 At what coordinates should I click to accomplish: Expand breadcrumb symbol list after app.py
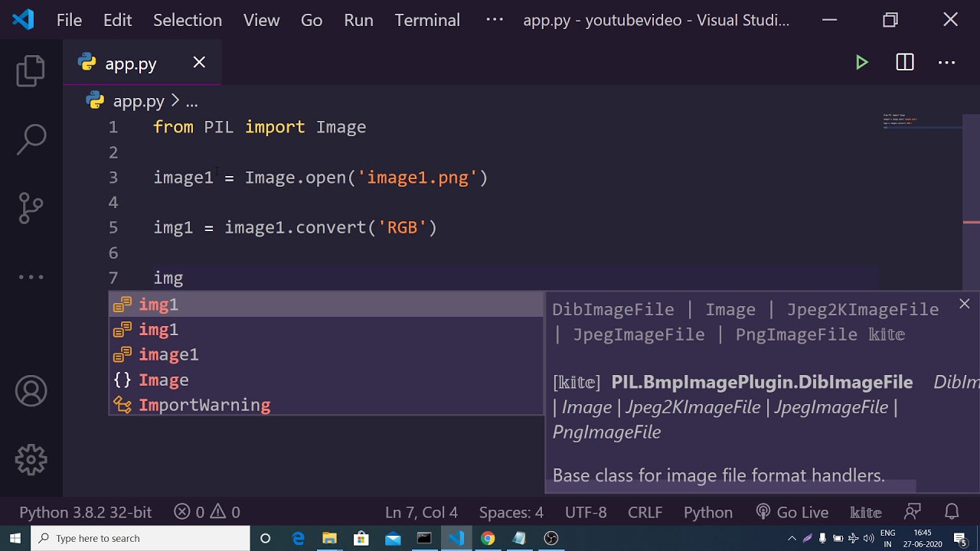(x=191, y=101)
